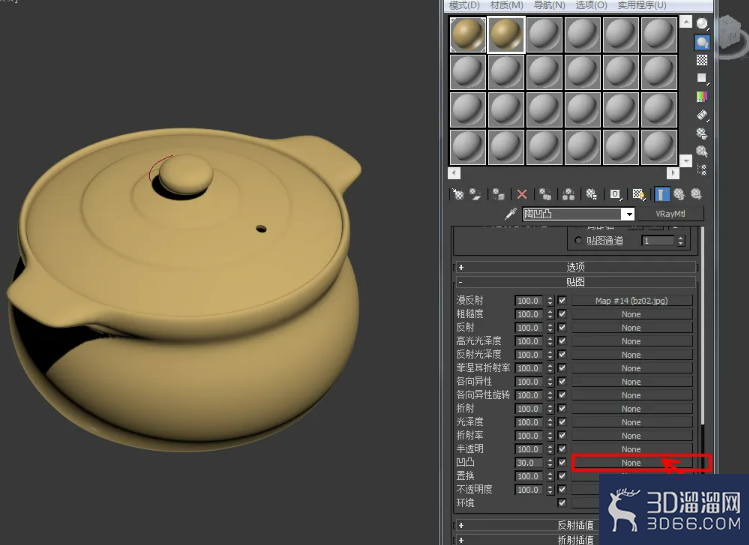Click the 凹凸 amount field showing 30.0
The height and width of the screenshot is (545, 749).
tap(528, 462)
